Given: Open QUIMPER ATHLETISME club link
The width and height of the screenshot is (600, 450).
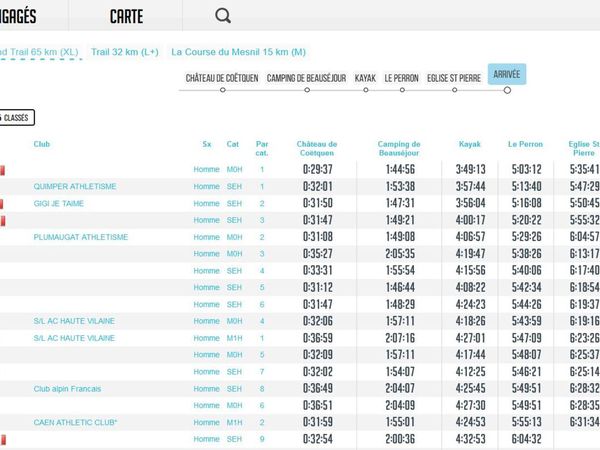Looking at the screenshot, I should click(75, 187).
